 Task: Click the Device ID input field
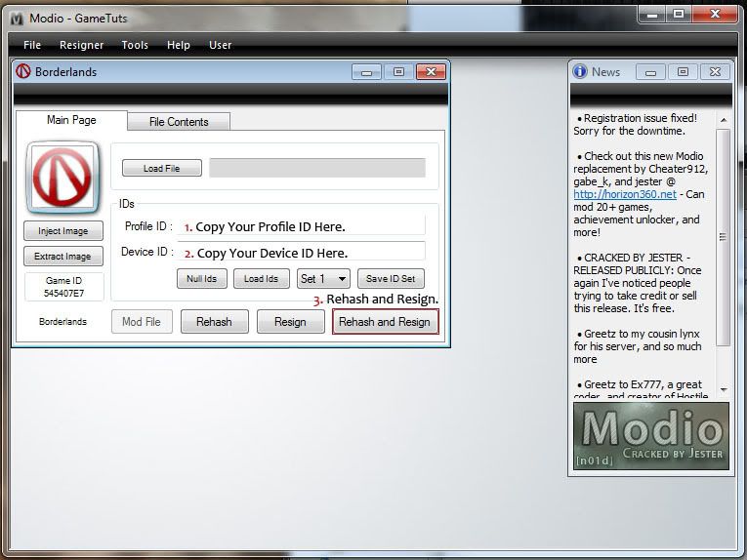[301, 252]
